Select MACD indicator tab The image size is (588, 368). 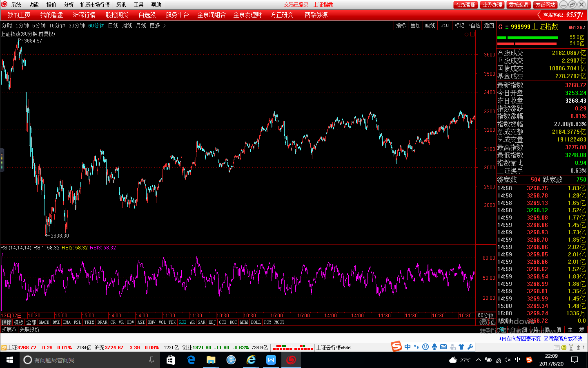pos(44,322)
